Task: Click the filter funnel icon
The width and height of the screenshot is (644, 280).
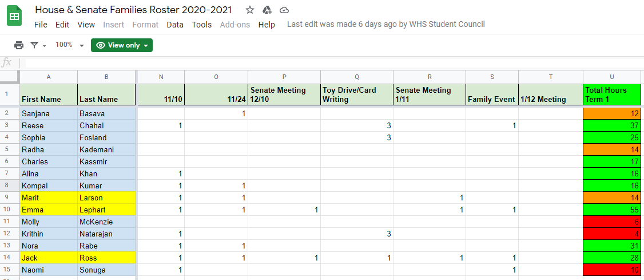Action: (x=35, y=45)
